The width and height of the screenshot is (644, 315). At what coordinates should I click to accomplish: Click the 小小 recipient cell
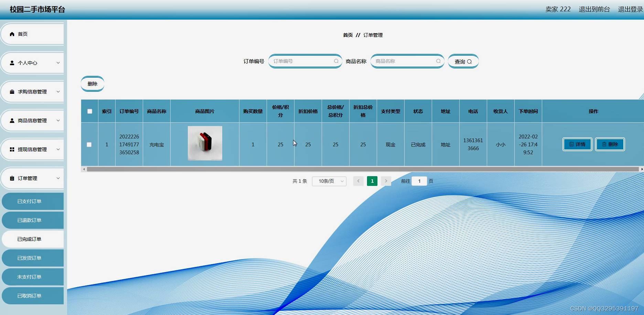(x=501, y=145)
